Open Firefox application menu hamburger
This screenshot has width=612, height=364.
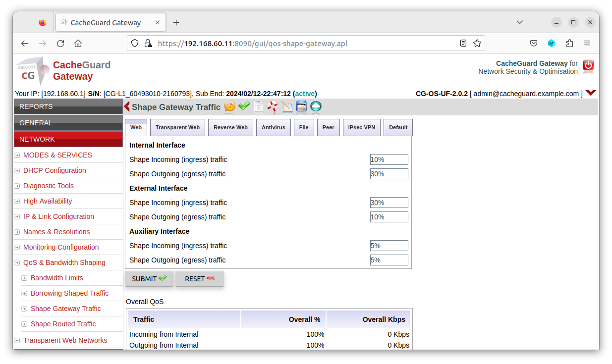pyautogui.click(x=587, y=43)
